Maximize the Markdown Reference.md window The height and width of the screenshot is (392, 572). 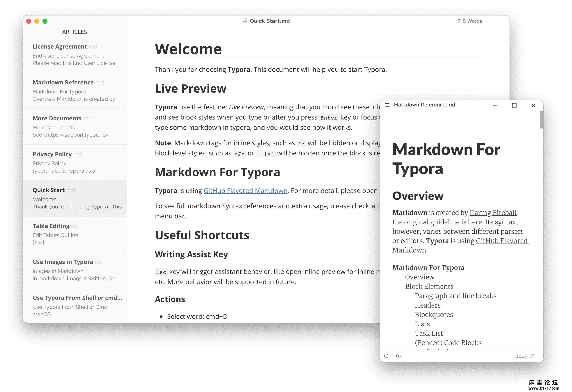coord(514,105)
